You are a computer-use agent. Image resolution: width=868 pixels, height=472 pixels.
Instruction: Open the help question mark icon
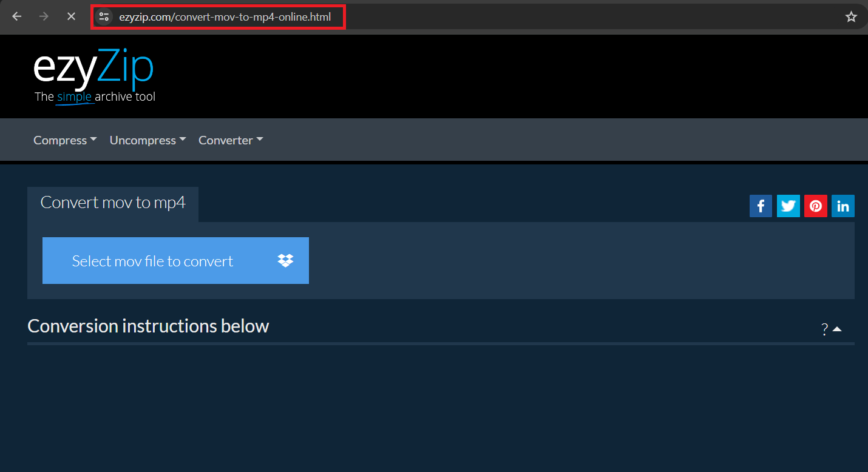824,329
